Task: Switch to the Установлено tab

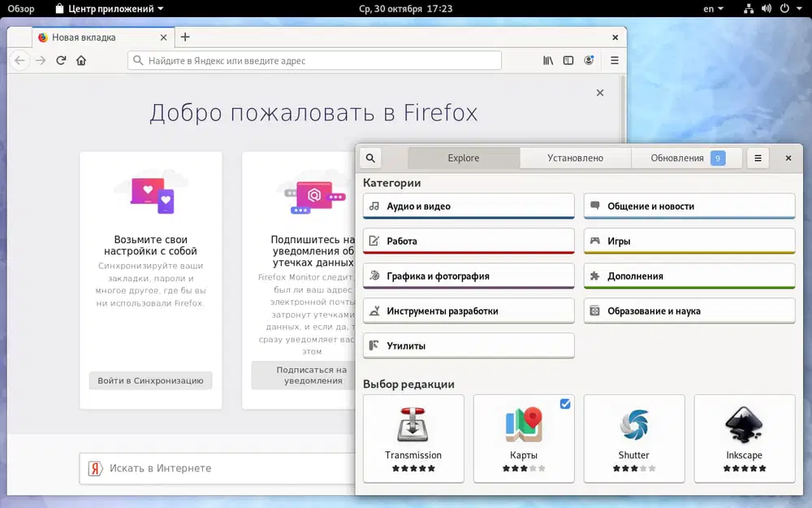Action: [x=575, y=158]
